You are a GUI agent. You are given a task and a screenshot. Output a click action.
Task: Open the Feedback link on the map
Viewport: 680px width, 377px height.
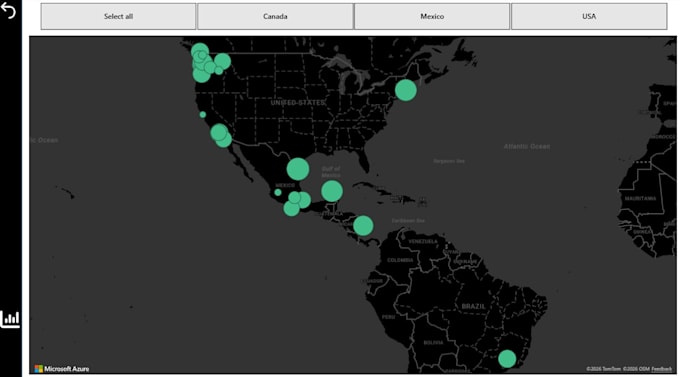click(x=661, y=369)
